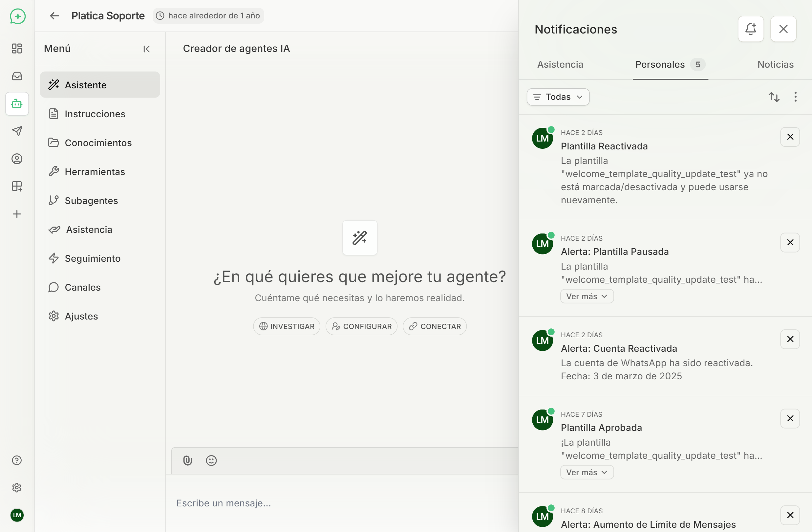The image size is (812, 532).
Task: Select the paper plane broadcast icon
Action: [x=17, y=131]
